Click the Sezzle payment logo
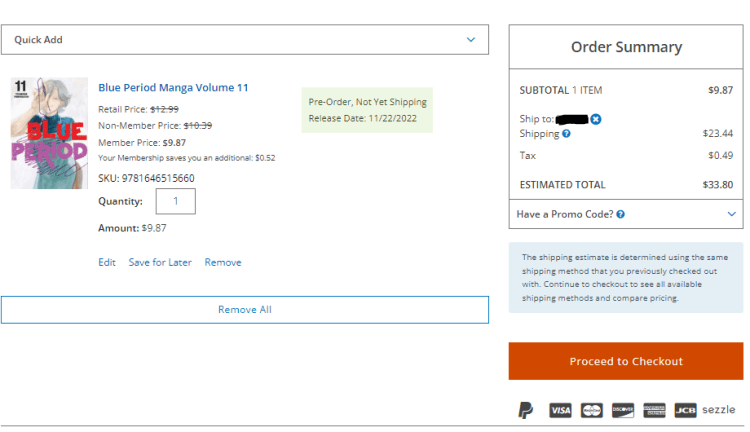This screenshot has width=750, height=432. pyautogui.click(x=718, y=410)
